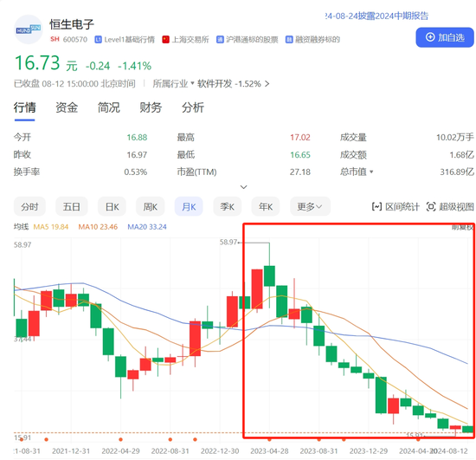
Task: Click the 加自选 add-to-watchlist button
Action: click(445, 37)
